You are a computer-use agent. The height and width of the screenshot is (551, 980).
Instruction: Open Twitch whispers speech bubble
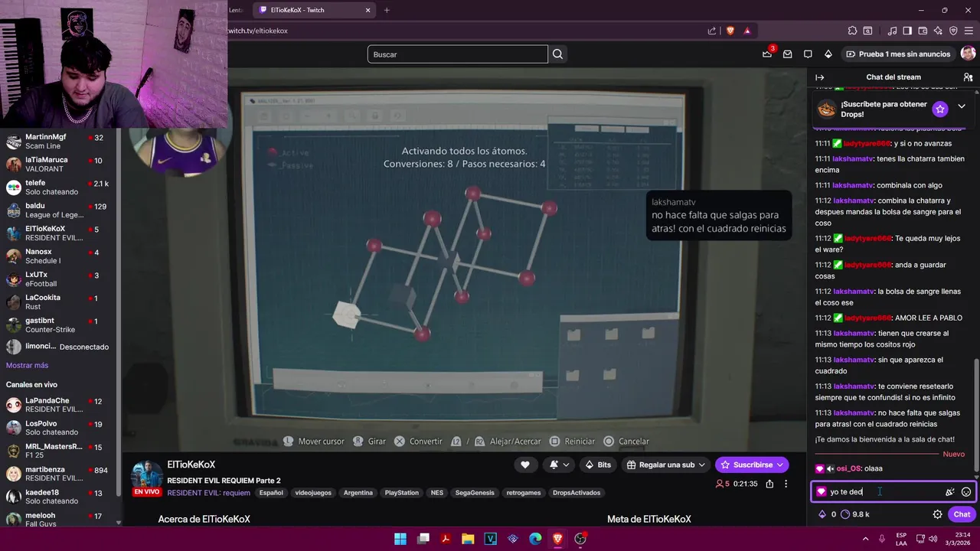pyautogui.click(x=808, y=54)
